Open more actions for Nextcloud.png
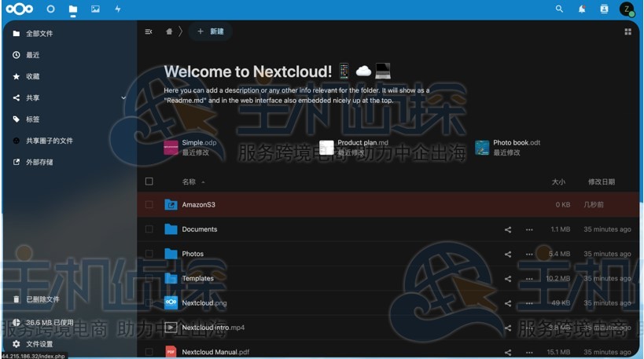 [x=529, y=303]
